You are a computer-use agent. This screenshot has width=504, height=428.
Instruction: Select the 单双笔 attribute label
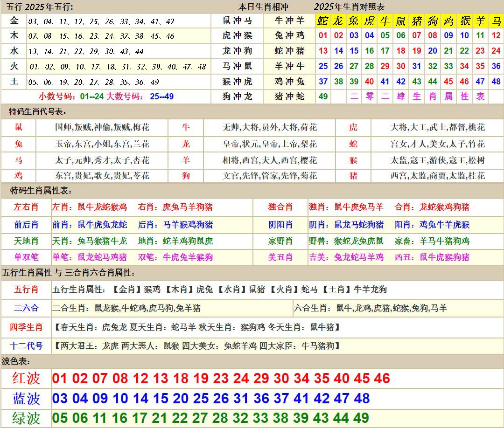(x=26, y=257)
